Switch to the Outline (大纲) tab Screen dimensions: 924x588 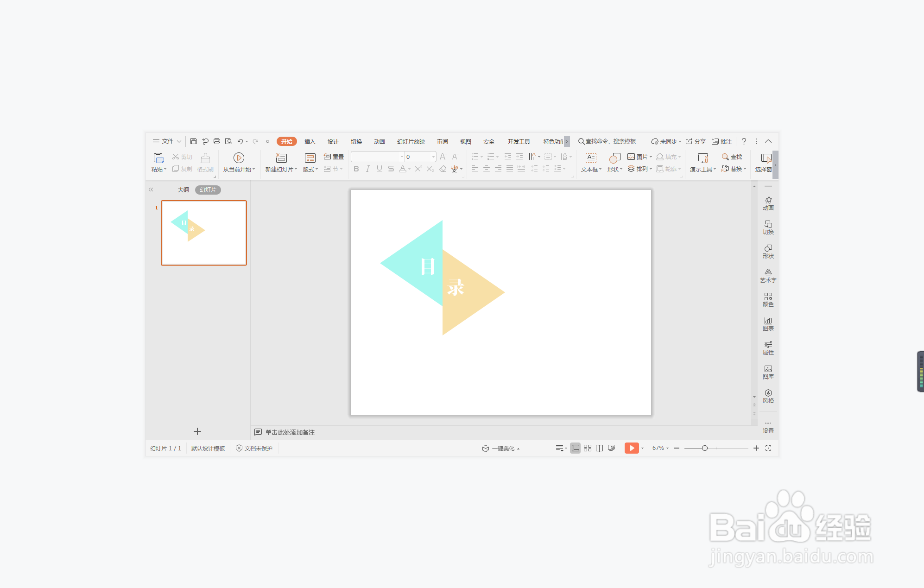pyautogui.click(x=183, y=190)
